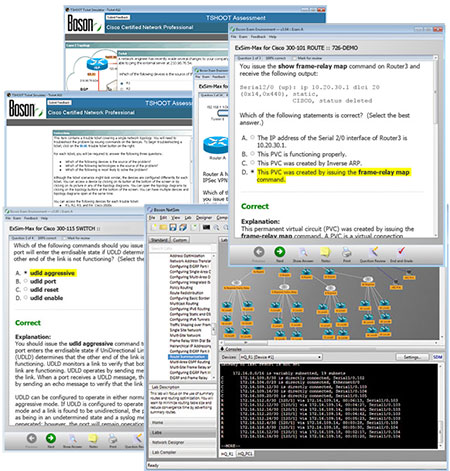This screenshot has width=450, height=471.
Task: Click green Next arrow in SWITCH exam window
Action: pyautogui.click(x=51, y=438)
